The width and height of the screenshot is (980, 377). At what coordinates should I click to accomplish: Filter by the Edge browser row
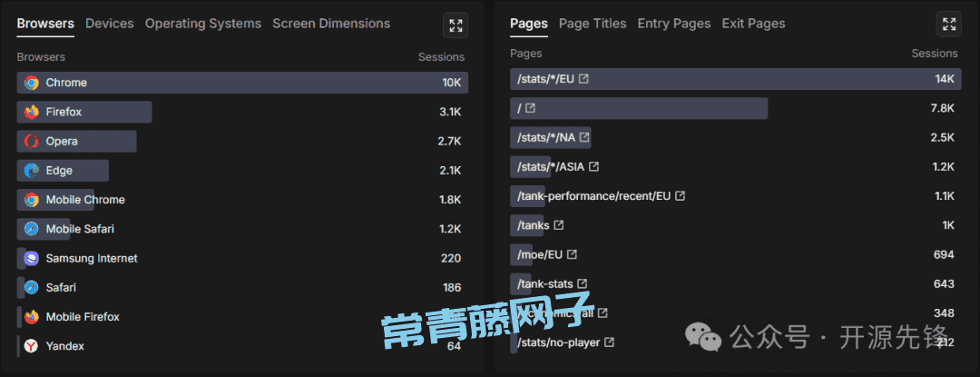(x=59, y=171)
